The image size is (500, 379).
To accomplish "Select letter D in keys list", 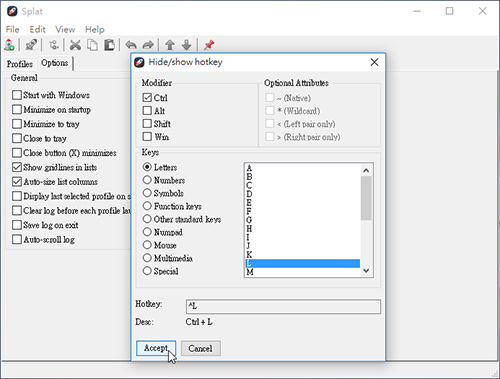I will tap(303, 194).
